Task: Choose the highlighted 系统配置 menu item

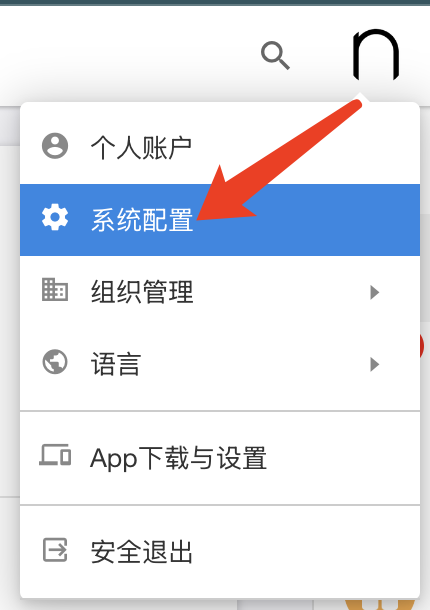Action: [220, 220]
